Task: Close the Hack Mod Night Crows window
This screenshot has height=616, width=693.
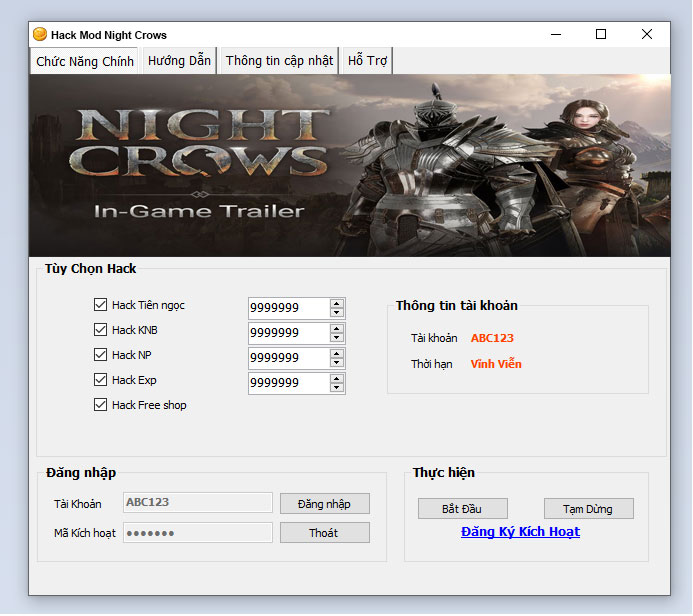Action: (647, 34)
